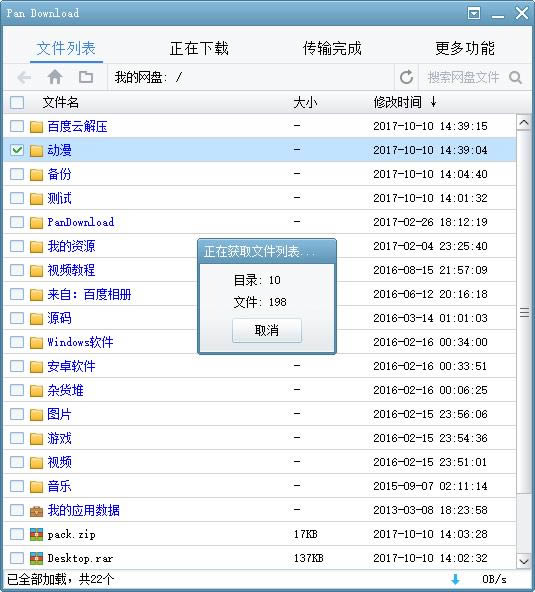
Task: Toggle the select-all checkbox beside 文件名
Action: pos(17,102)
